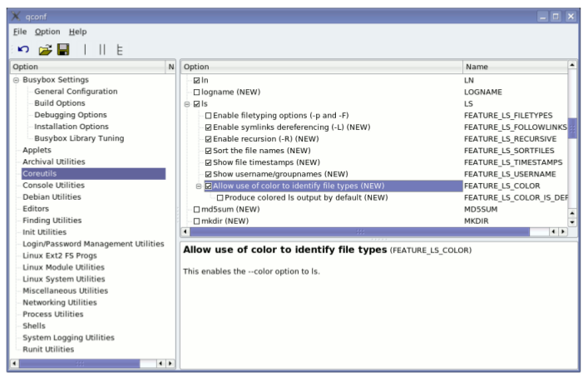Viewport: 588px width, 378px height.
Task: Click the options list vertical scrollbar handle
Action: tap(571, 127)
